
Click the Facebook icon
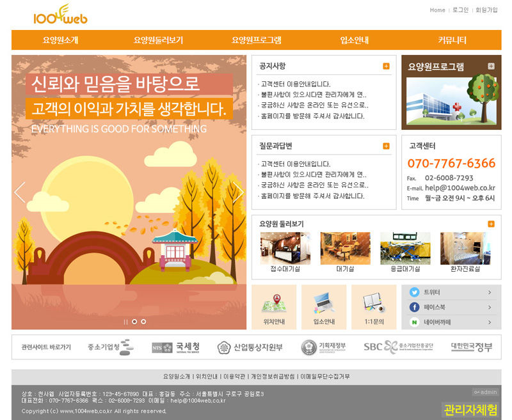click(414, 307)
